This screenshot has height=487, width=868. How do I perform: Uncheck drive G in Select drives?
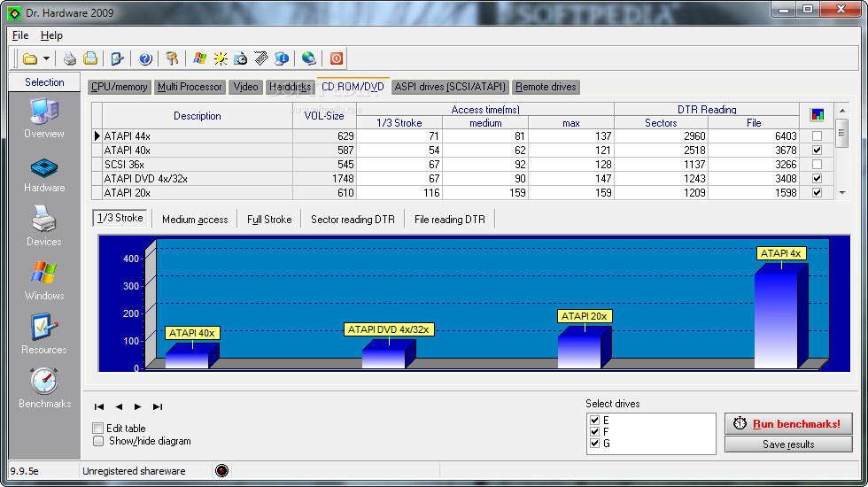(x=594, y=444)
